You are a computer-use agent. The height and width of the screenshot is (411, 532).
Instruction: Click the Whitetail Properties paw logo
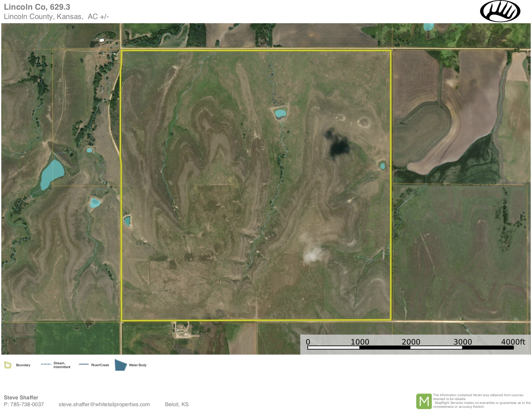(x=500, y=12)
